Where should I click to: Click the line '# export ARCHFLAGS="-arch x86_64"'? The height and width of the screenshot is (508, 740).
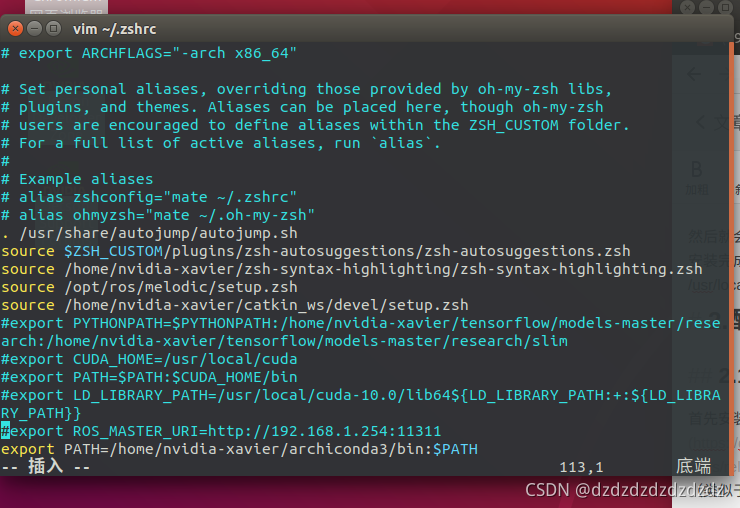pyautogui.click(x=149, y=53)
